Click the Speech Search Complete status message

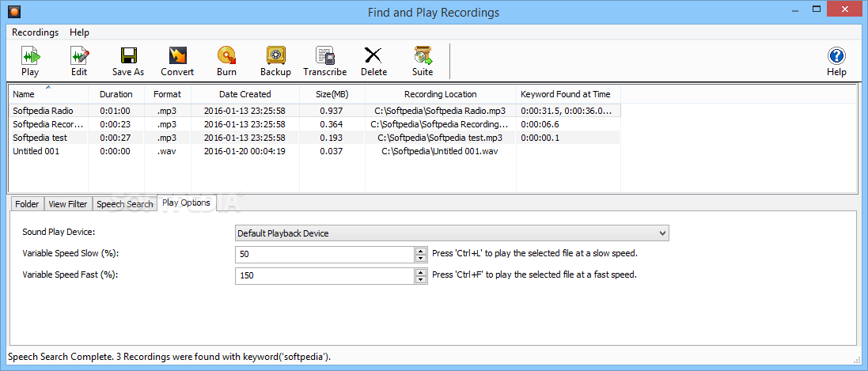(169, 357)
